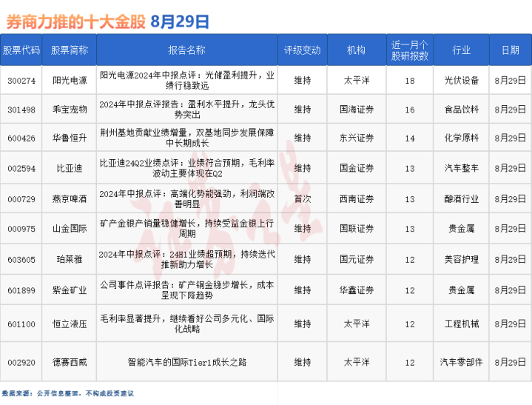Select stock code 000729
This screenshot has width=532, height=405.
point(21,199)
